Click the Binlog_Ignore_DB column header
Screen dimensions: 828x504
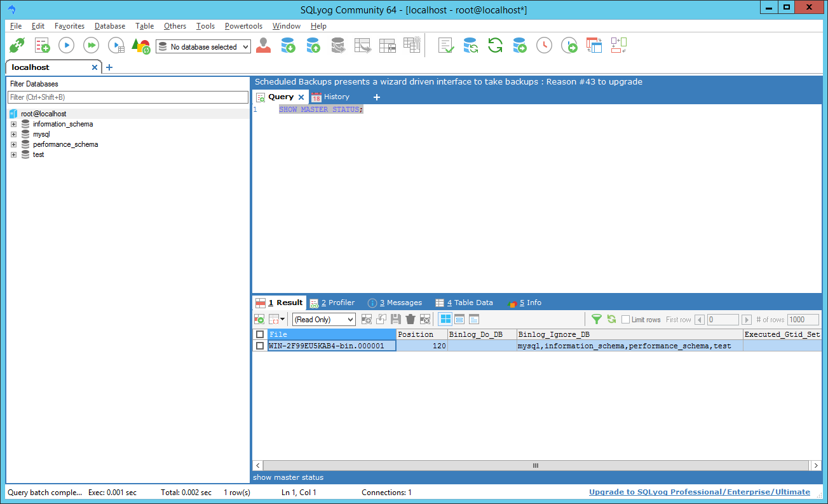630,334
